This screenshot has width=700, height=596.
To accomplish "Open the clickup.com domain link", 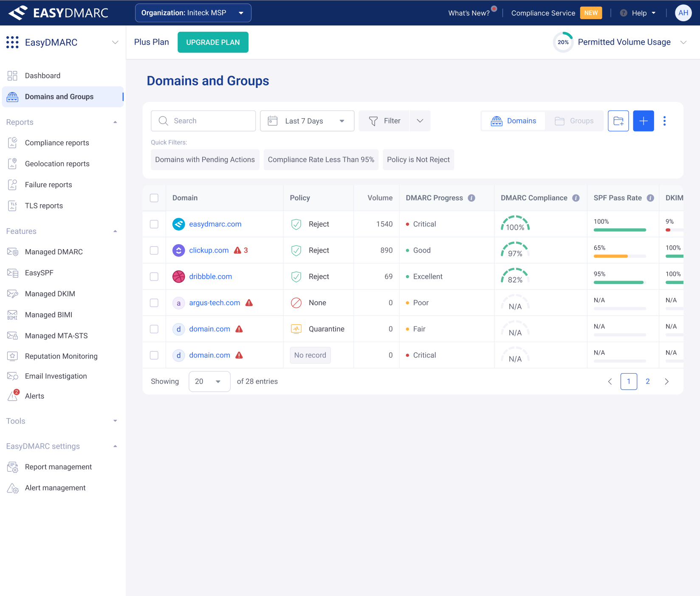I will point(209,250).
